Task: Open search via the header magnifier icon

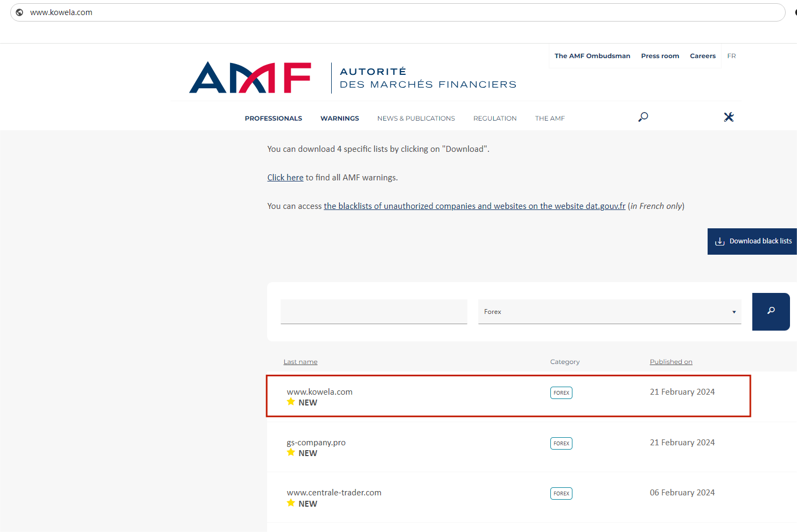Action: (643, 117)
